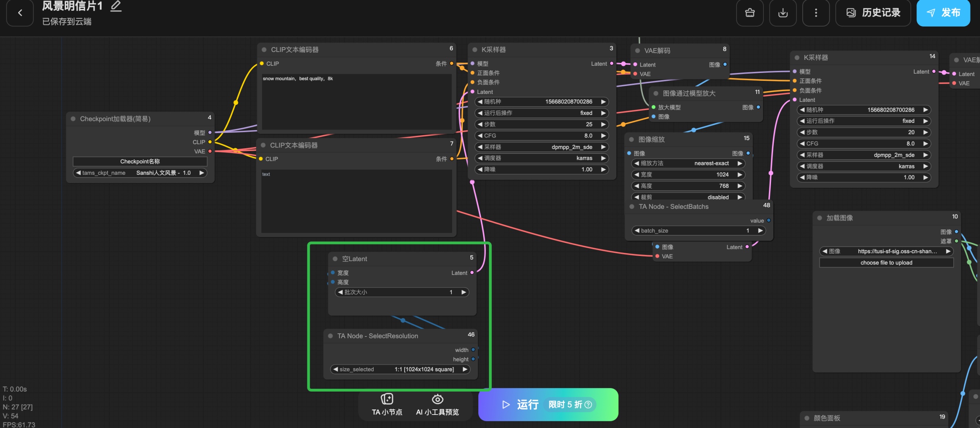Click the pencil icon to rename 风景明信片1
980x428 pixels.
(116, 6)
